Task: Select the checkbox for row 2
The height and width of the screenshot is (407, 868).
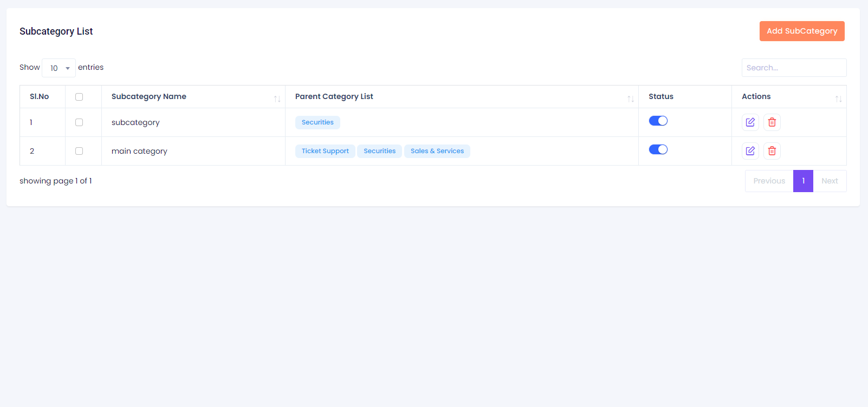Action: (79, 151)
